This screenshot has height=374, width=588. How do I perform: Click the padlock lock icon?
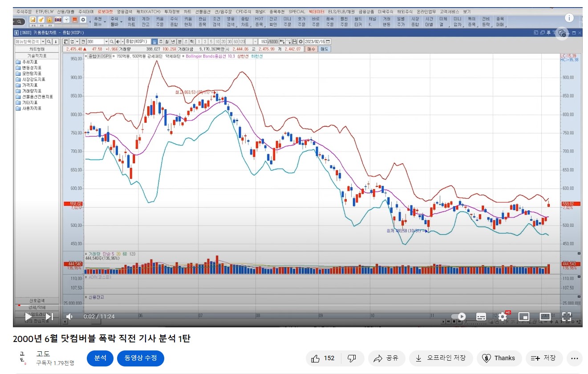49,20
